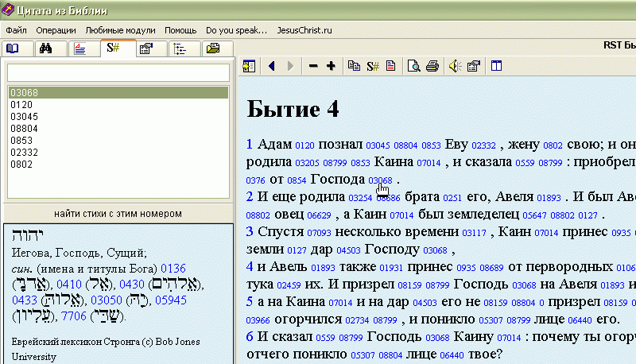The width and height of the screenshot is (636, 364).
Task: Switch to the binoculars search tab
Action: coord(46,48)
